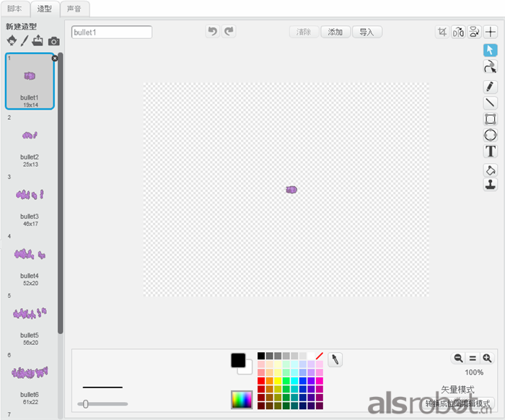Pick the eyedropper color tool
The image size is (505, 420).
click(x=335, y=359)
